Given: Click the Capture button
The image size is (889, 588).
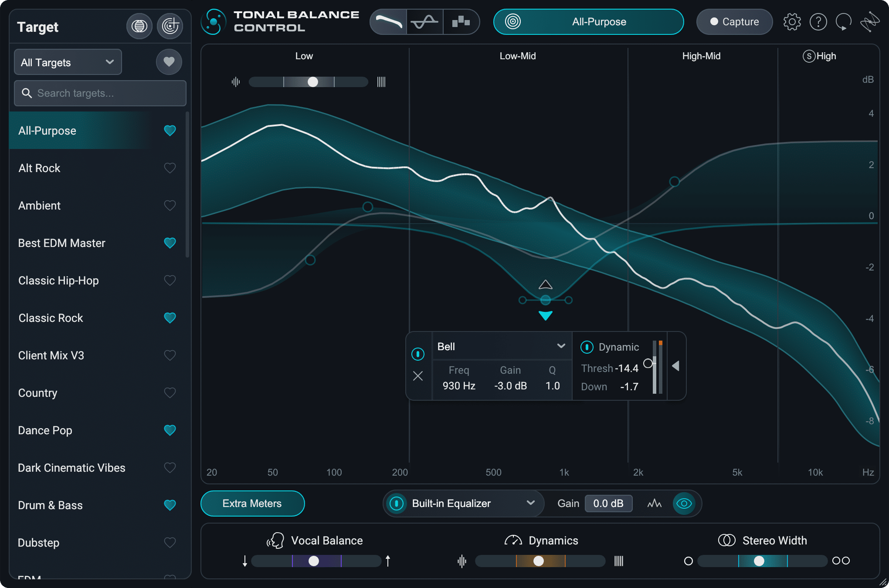Looking at the screenshot, I should pos(734,22).
